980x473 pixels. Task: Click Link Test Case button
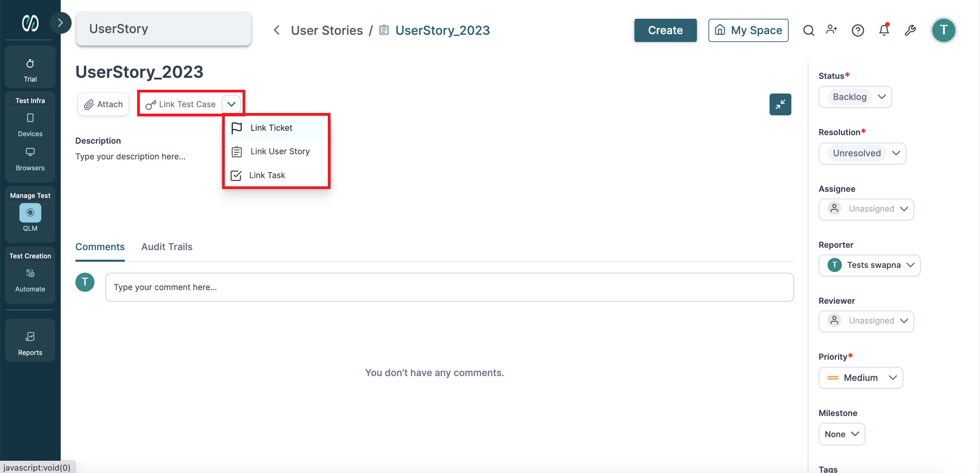(181, 104)
